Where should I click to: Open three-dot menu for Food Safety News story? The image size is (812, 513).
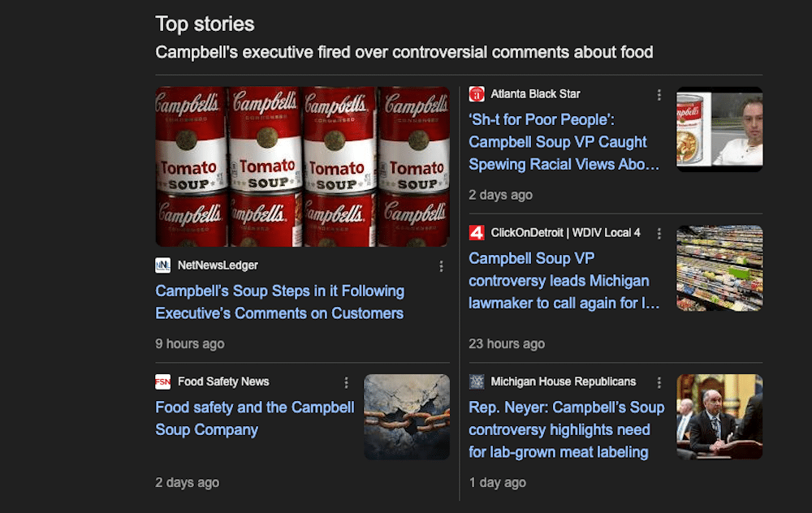point(346,382)
